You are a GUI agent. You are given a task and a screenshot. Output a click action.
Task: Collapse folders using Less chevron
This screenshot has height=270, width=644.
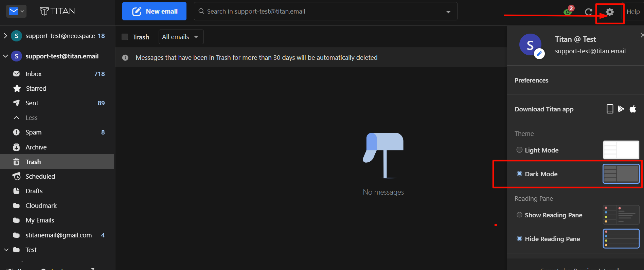16,118
